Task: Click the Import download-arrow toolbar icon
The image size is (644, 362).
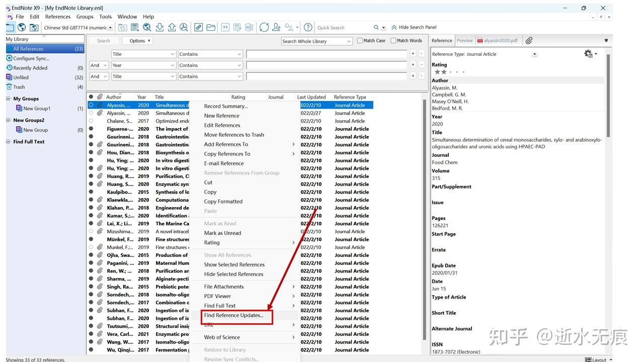Action: pos(159,28)
